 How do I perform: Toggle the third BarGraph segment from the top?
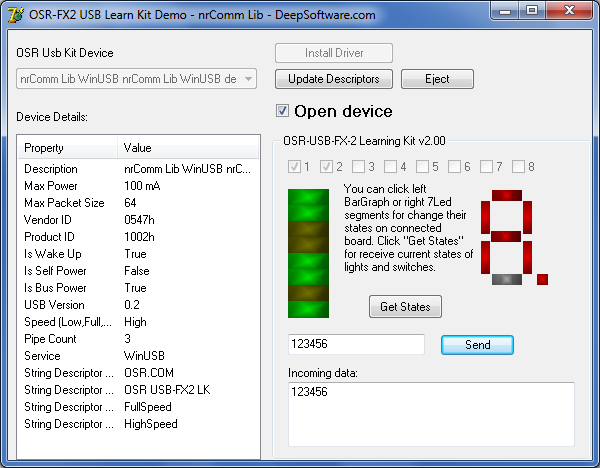coord(308,229)
